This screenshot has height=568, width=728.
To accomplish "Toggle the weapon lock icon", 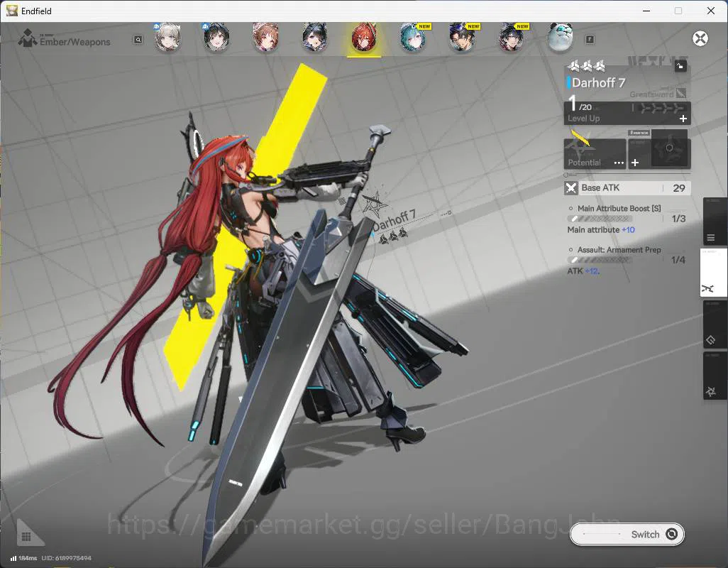I will (x=680, y=66).
